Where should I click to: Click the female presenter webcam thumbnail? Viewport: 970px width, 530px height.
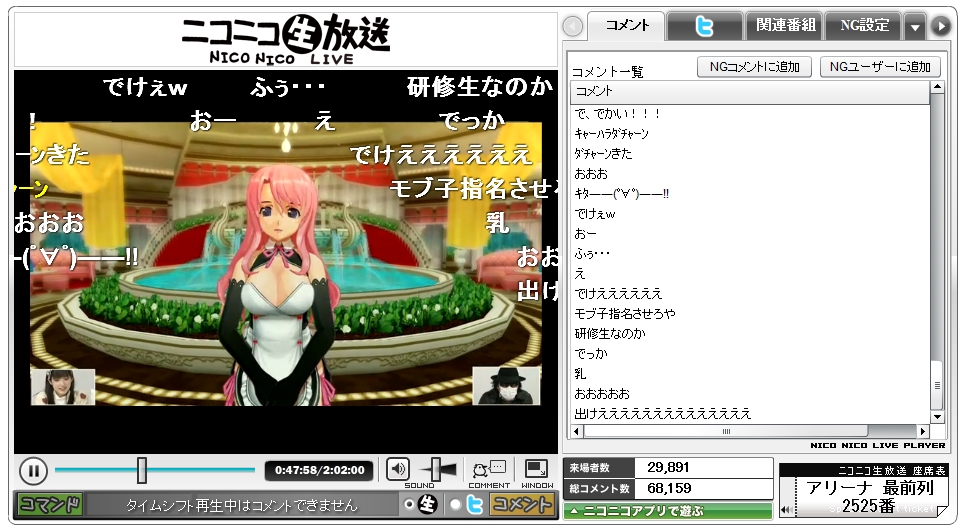click(62, 387)
